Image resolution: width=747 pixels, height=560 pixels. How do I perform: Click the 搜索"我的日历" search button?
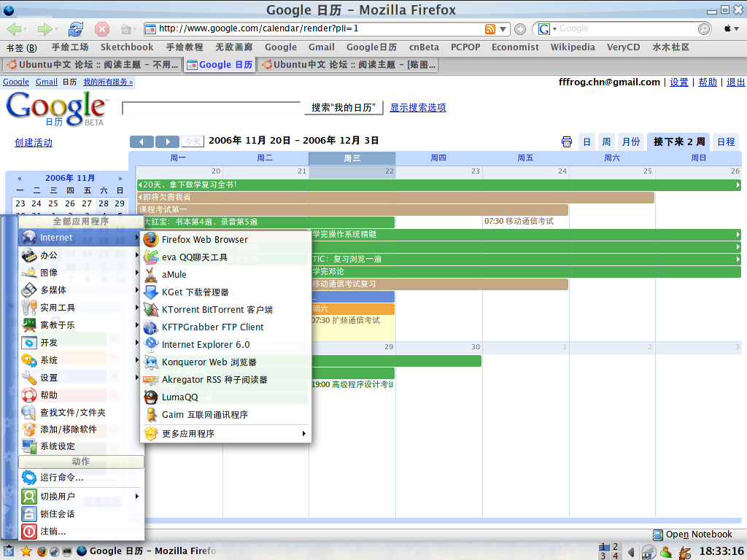tap(343, 108)
